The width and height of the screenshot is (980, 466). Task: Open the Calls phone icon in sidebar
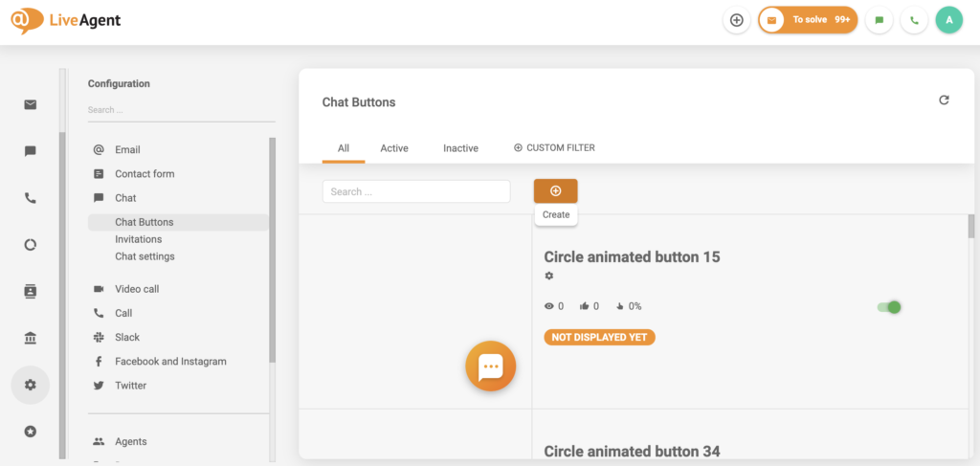tap(31, 198)
